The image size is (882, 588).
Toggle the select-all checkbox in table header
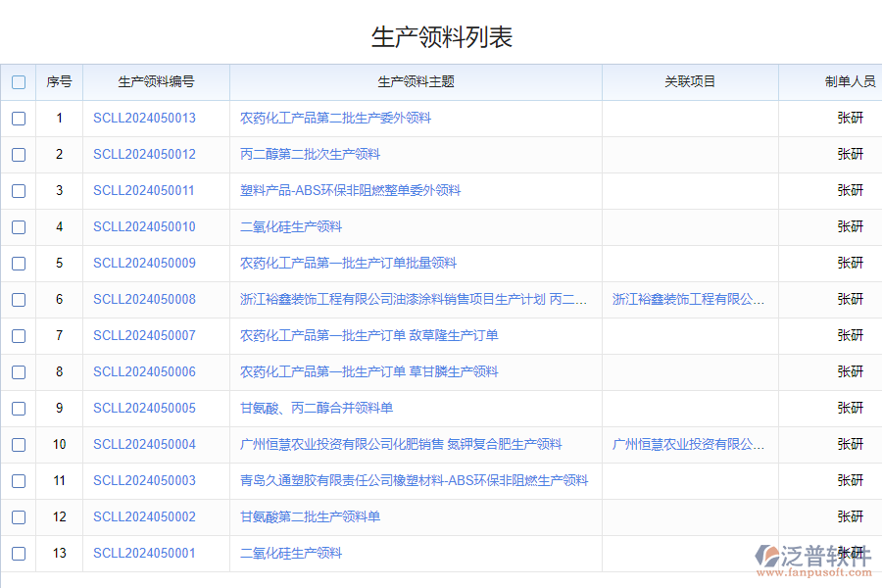click(19, 82)
